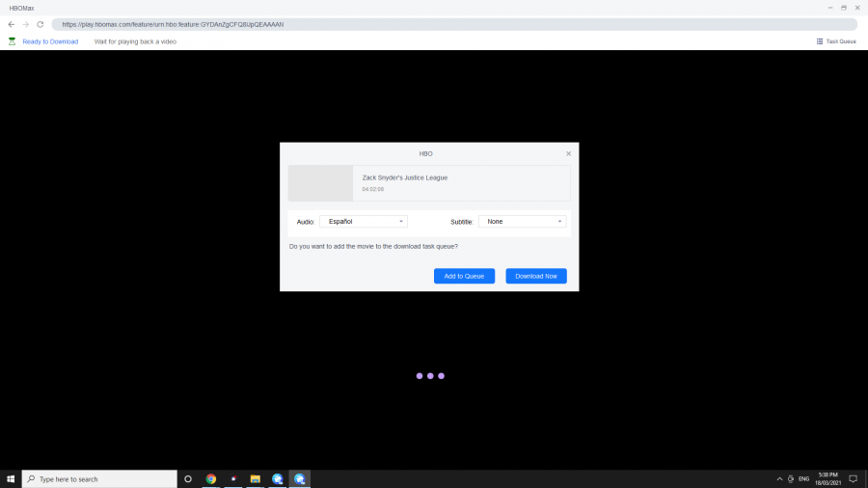Viewport: 868px width, 488px height.
Task: Go forward using the forward arrow
Action: pos(25,24)
